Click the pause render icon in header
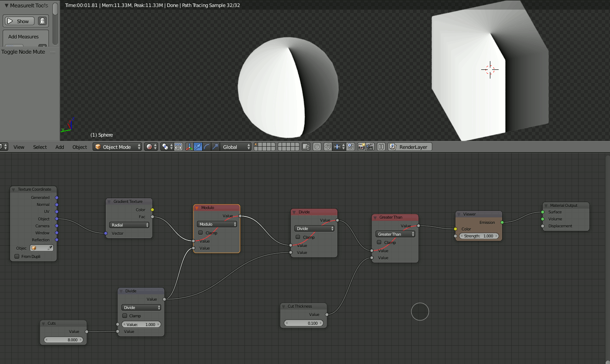The width and height of the screenshot is (610, 364). [x=381, y=147]
